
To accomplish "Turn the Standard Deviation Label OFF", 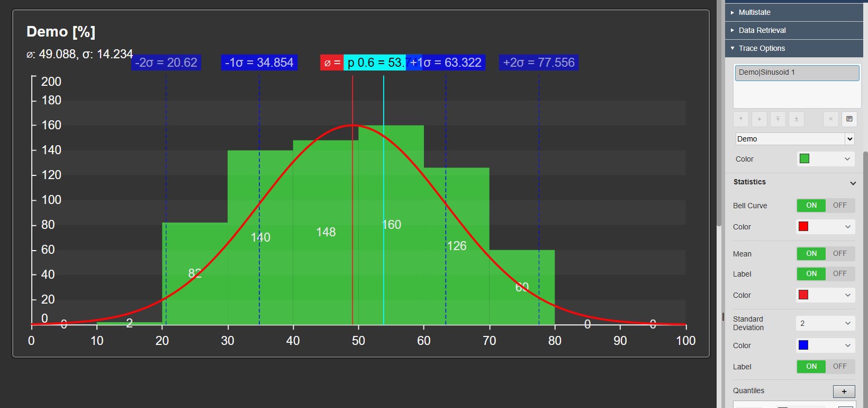I will [840, 367].
